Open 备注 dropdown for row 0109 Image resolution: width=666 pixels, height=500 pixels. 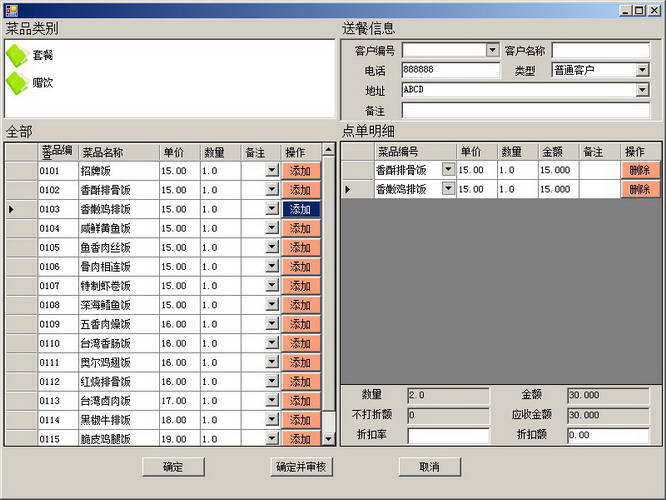(x=272, y=324)
